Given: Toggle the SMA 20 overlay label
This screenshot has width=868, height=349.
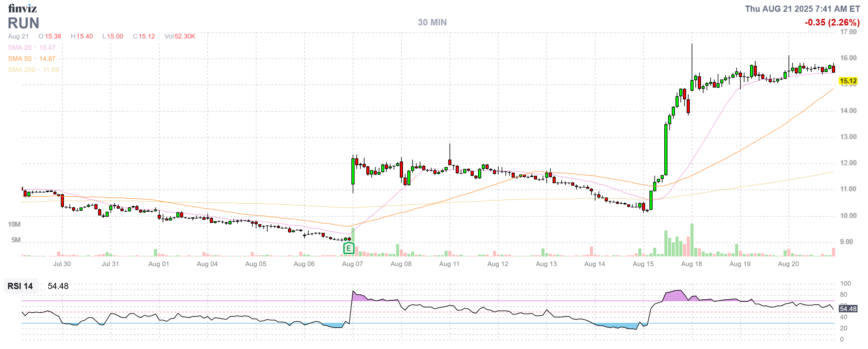Looking at the screenshot, I should tap(20, 48).
